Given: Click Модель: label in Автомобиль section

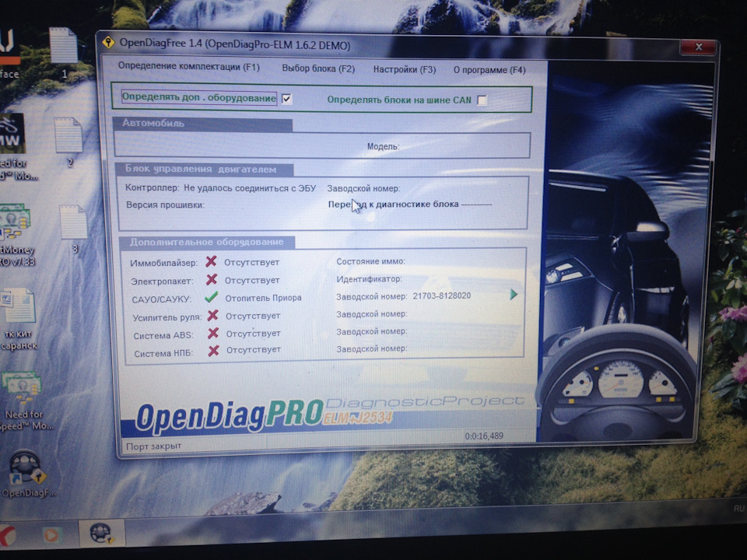Looking at the screenshot, I should pyautogui.click(x=383, y=146).
